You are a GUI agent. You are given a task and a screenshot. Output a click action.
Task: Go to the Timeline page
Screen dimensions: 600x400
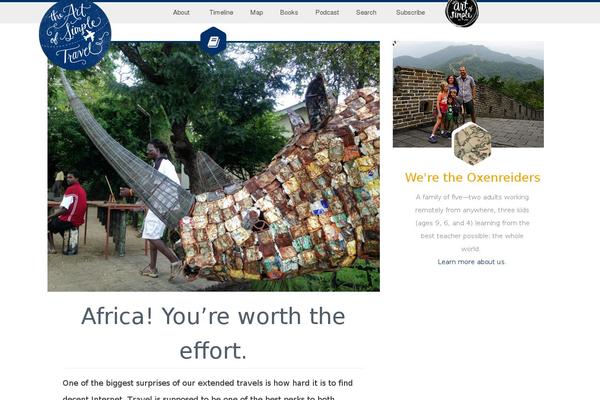point(221,13)
